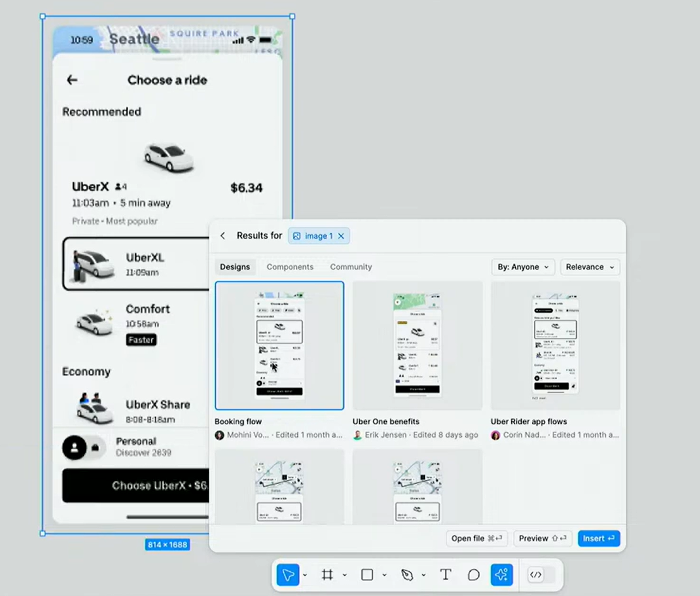
Task: Select the Pen tool
Action: pos(407,575)
